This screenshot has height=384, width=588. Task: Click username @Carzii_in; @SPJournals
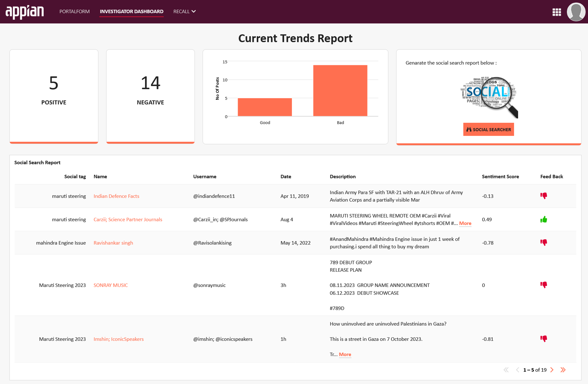coord(220,219)
